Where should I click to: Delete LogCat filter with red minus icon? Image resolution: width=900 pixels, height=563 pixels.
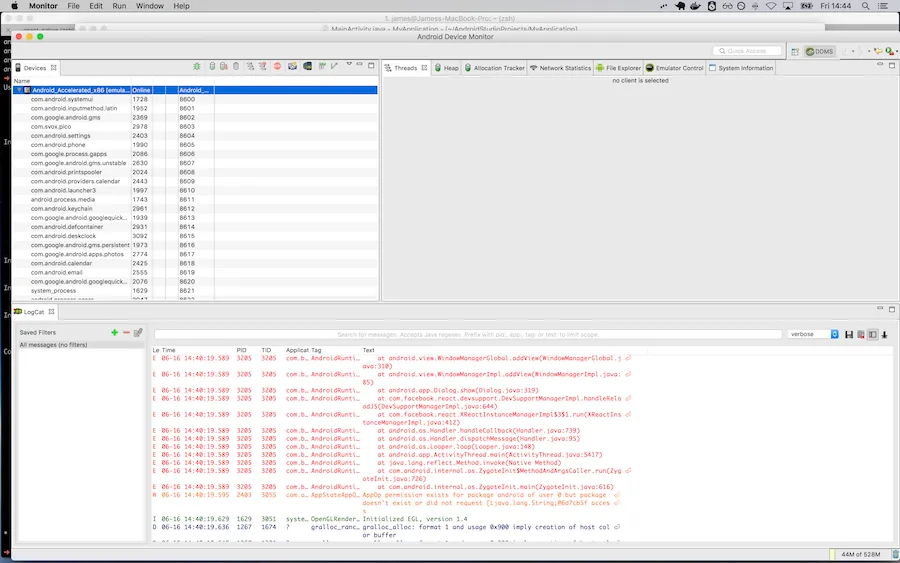pos(126,332)
